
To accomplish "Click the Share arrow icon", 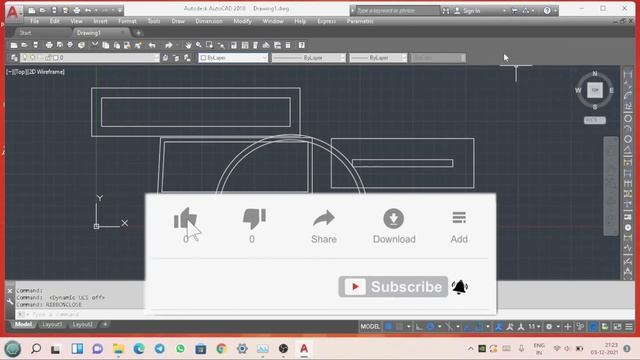I will (x=324, y=218).
